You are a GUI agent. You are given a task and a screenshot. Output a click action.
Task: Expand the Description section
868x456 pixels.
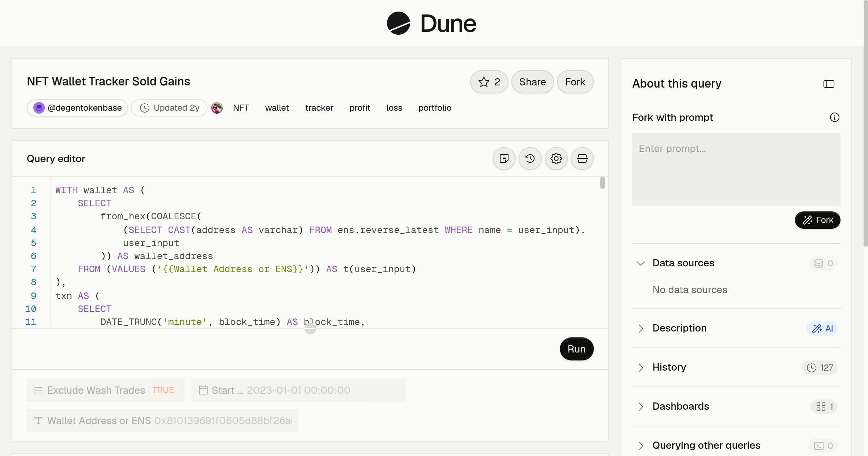(641, 328)
